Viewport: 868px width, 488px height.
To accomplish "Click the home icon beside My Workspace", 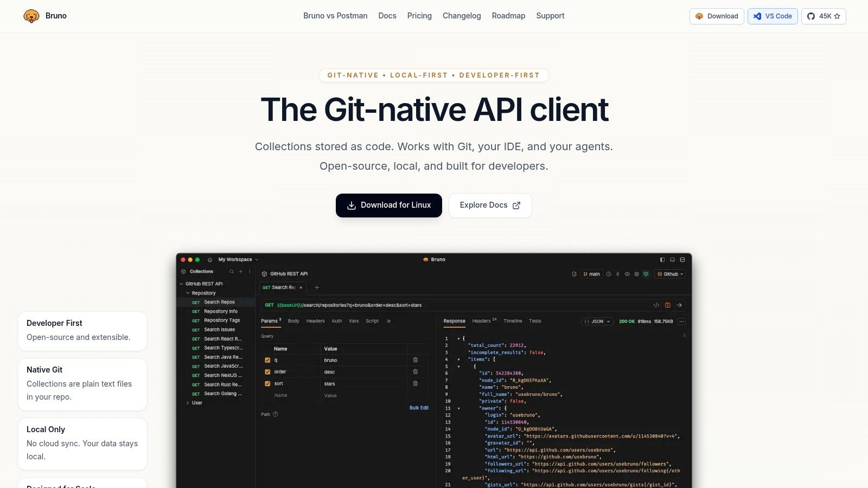I will (x=210, y=260).
